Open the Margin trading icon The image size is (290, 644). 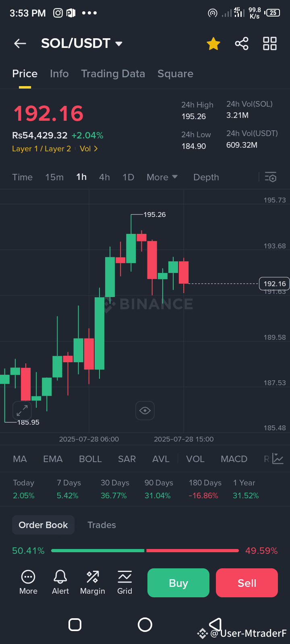[x=93, y=582]
